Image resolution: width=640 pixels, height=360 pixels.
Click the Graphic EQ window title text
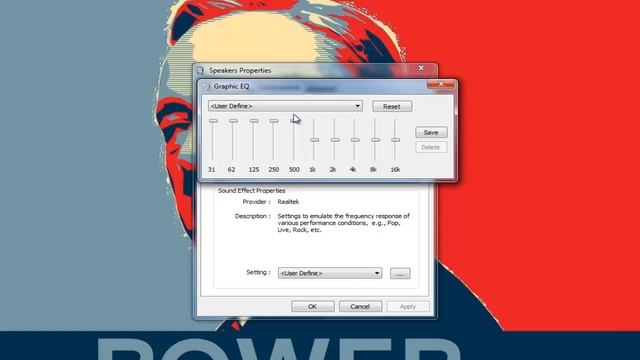click(x=231, y=87)
